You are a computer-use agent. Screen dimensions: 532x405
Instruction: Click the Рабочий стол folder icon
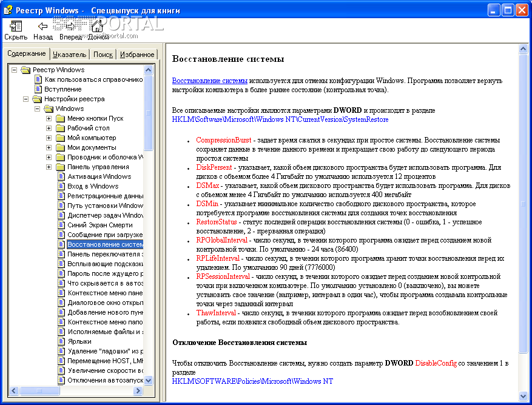tap(61, 128)
